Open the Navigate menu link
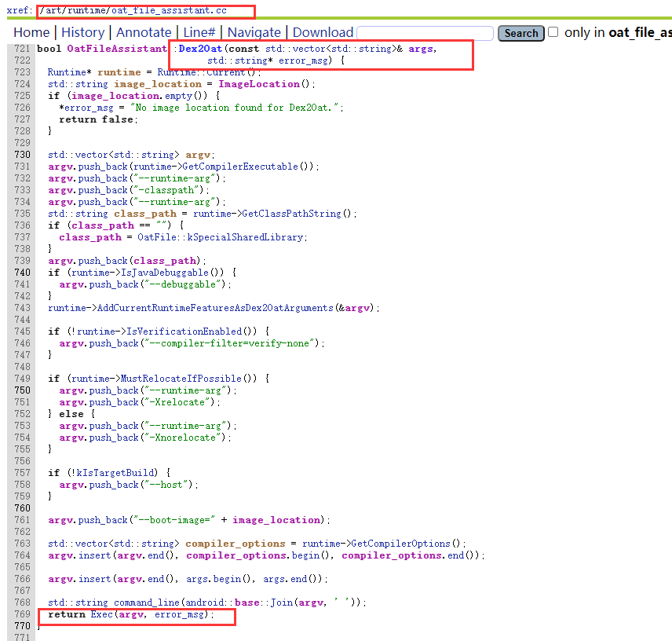 (x=254, y=32)
